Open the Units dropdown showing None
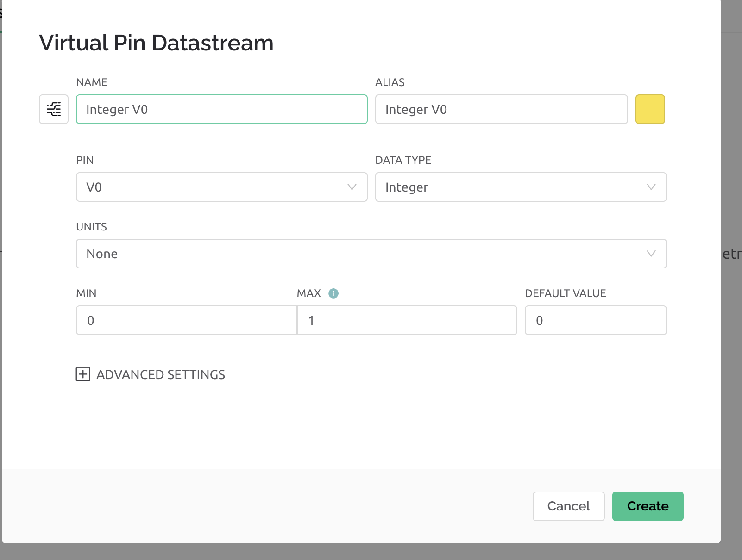 click(x=361, y=254)
